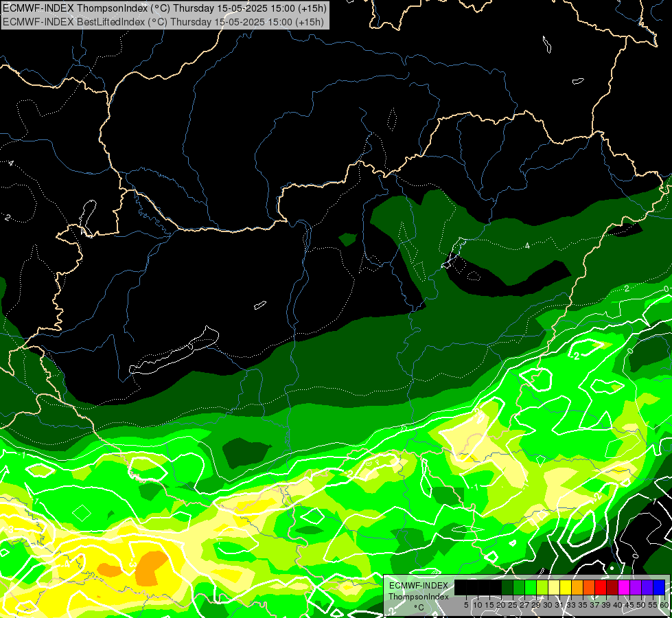Click the BestLiftedIndex title line at top
Image resolution: width=672 pixels, height=618 pixels.
click(x=163, y=22)
